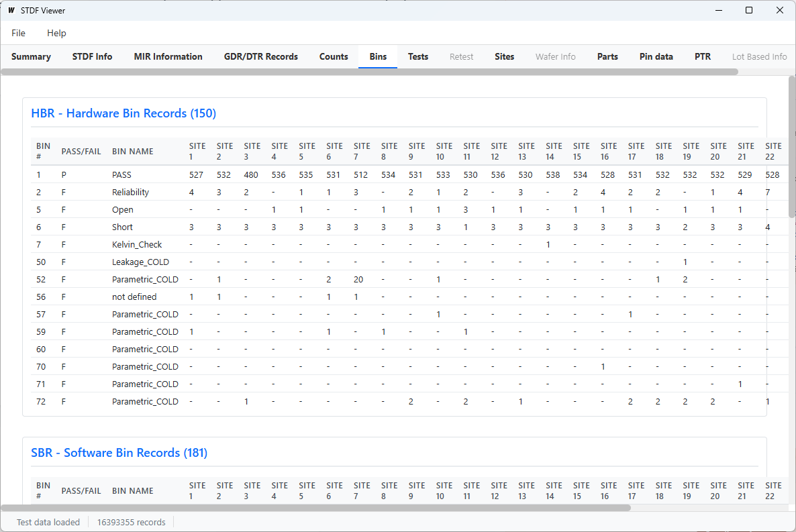Image resolution: width=796 pixels, height=532 pixels.
Task: Switch to the Tests tab
Action: (417, 56)
